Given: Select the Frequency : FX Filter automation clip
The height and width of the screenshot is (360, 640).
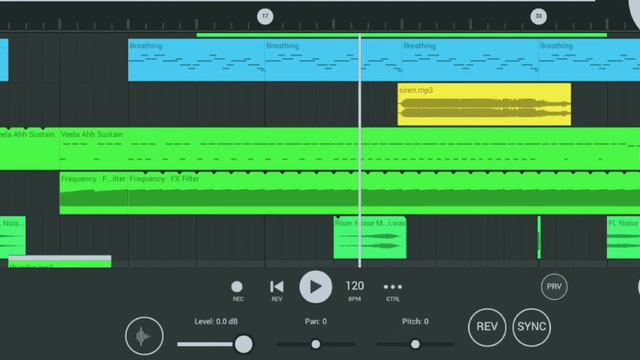Looking at the screenshot, I should tap(384, 193).
